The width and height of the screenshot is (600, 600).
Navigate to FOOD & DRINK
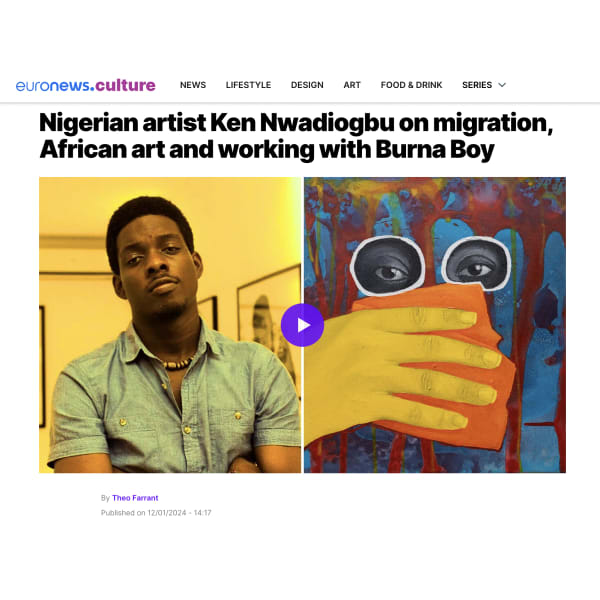pyautogui.click(x=411, y=85)
